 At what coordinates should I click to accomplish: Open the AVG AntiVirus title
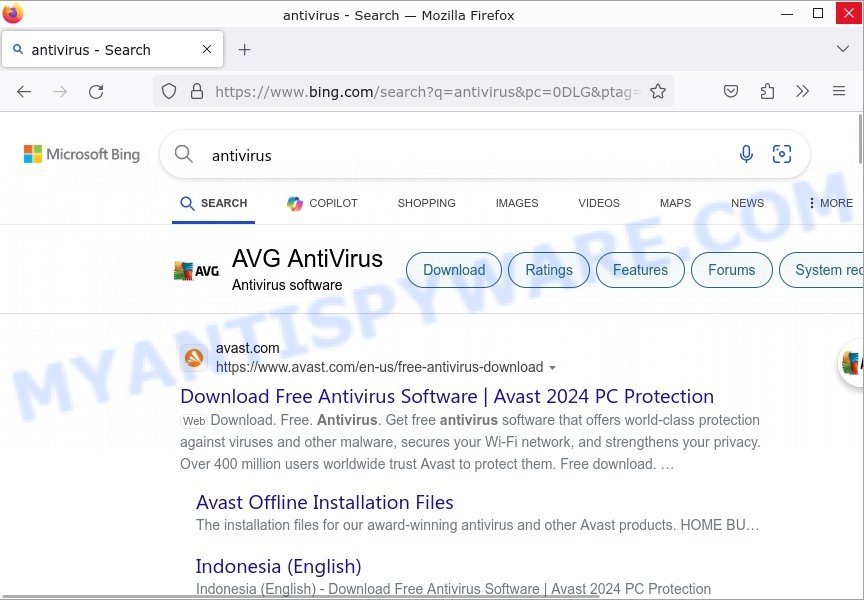tap(307, 258)
